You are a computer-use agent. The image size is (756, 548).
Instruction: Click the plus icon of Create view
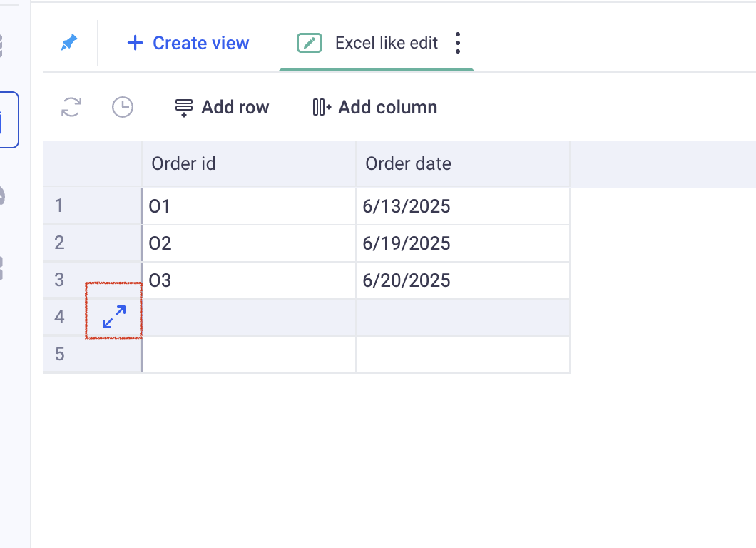click(135, 43)
